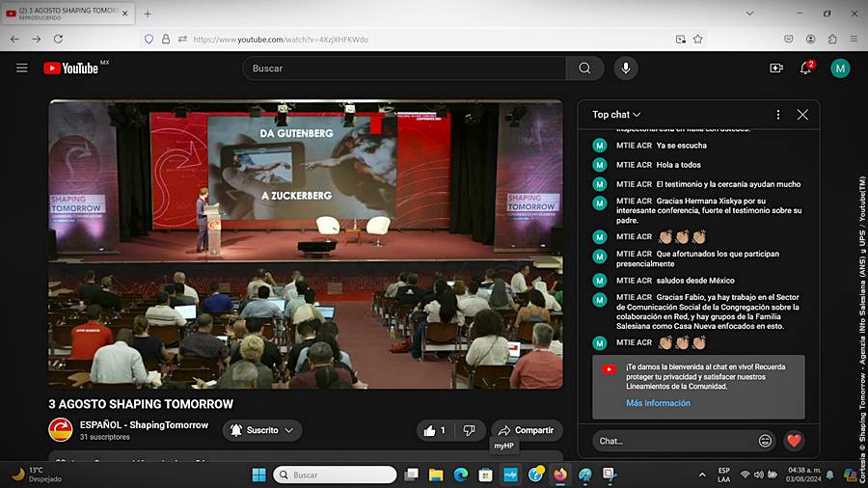
Task: Open the tracking protection shield
Action: (x=149, y=40)
